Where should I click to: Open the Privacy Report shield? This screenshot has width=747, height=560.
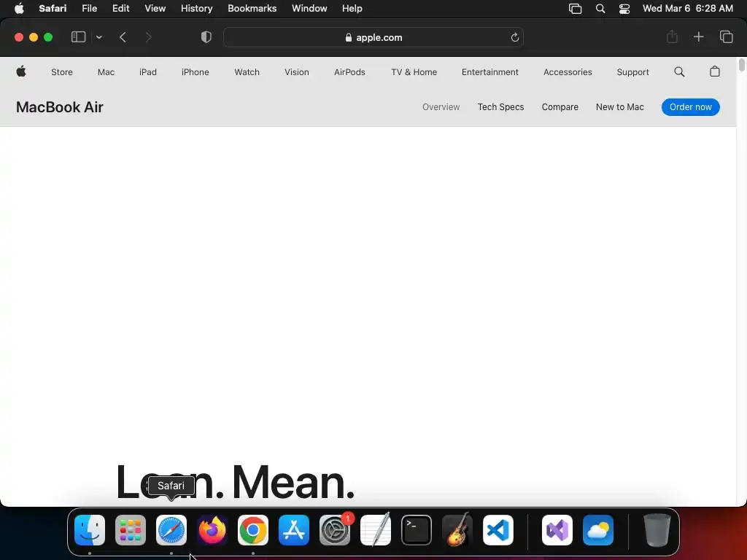pyautogui.click(x=206, y=37)
